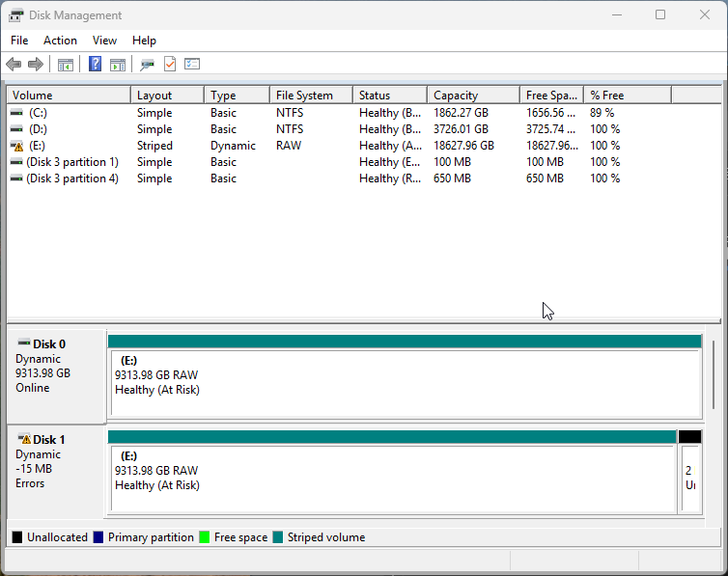
Task: Open the Help menu
Action: (144, 41)
